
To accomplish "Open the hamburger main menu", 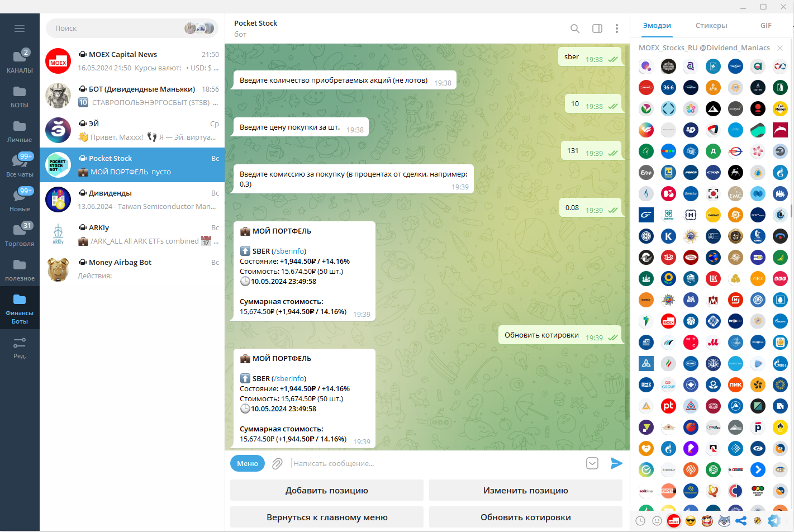I will [x=20, y=28].
